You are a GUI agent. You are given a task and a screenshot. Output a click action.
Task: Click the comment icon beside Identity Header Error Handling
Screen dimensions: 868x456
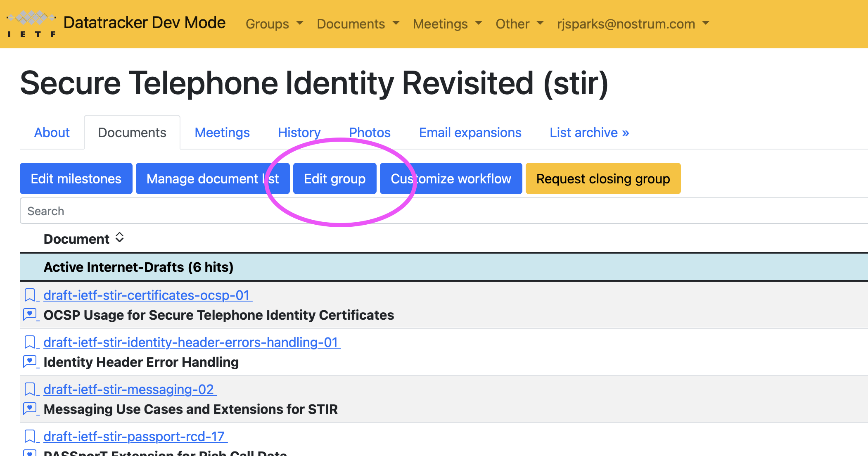pyautogui.click(x=30, y=362)
